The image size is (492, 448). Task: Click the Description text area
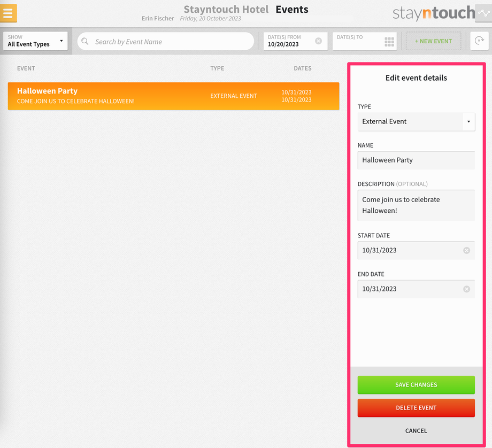[x=416, y=205]
